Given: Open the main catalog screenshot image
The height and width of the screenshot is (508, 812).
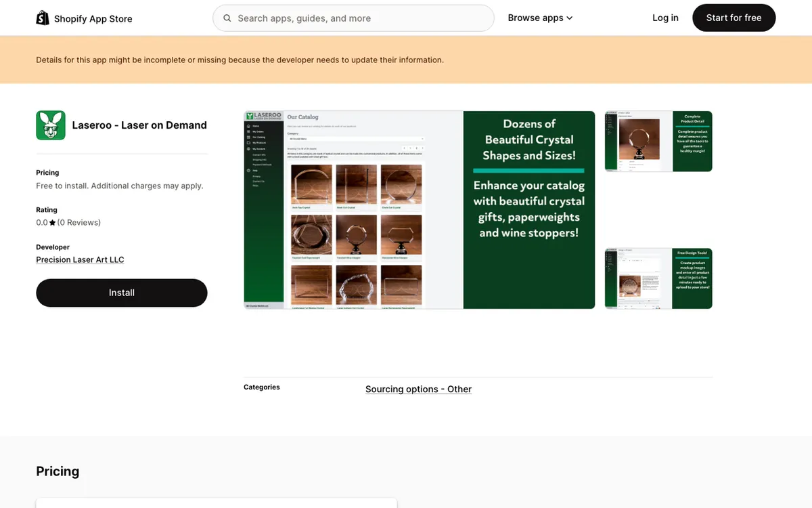Looking at the screenshot, I should tap(419, 210).
